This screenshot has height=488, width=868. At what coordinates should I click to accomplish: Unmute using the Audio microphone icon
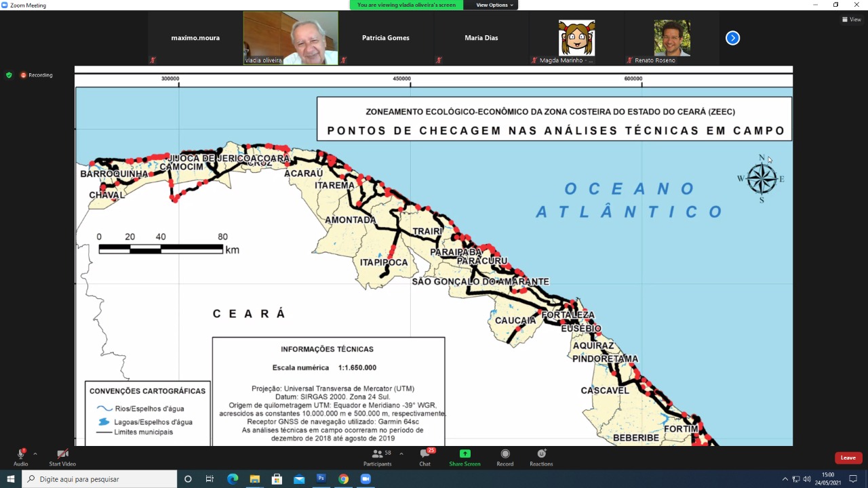coord(20,454)
